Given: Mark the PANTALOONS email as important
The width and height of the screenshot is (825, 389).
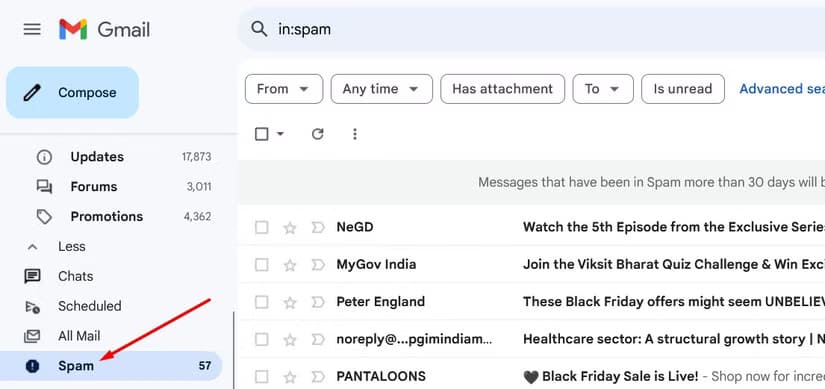Looking at the screenshot, I should click(x=318, y=377).
